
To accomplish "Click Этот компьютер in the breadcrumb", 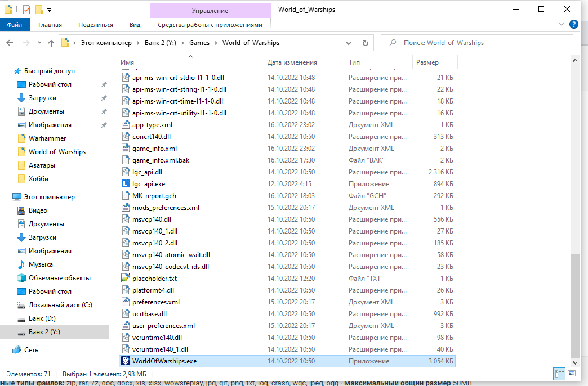I will pos(106,43).
